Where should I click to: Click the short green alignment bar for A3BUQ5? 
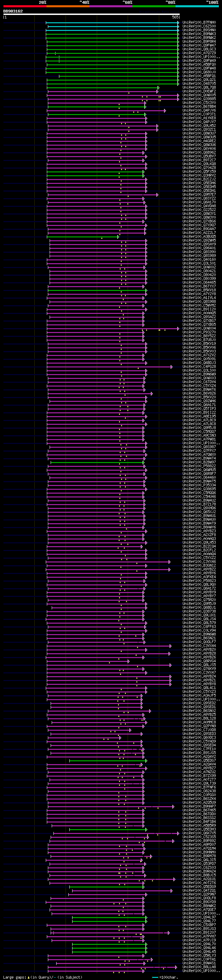(83, 237)
